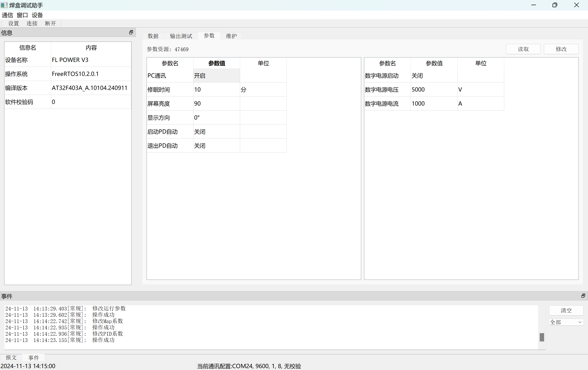Screen dimensions: 588x370
Task: Select the 数字电源电压 parameter name cell
Action: click(388, 89)
